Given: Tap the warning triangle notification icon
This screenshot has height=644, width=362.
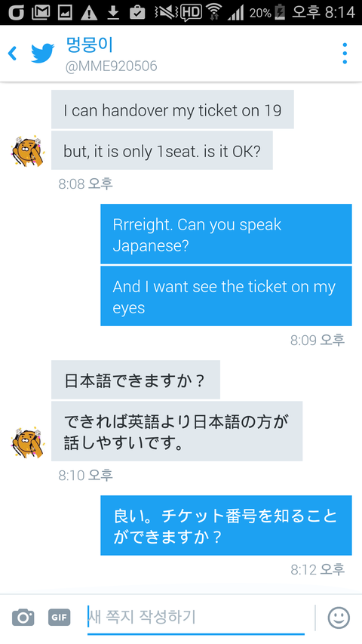Looking at the screenshot, I should pyautogui.click(x=89, y=13).
